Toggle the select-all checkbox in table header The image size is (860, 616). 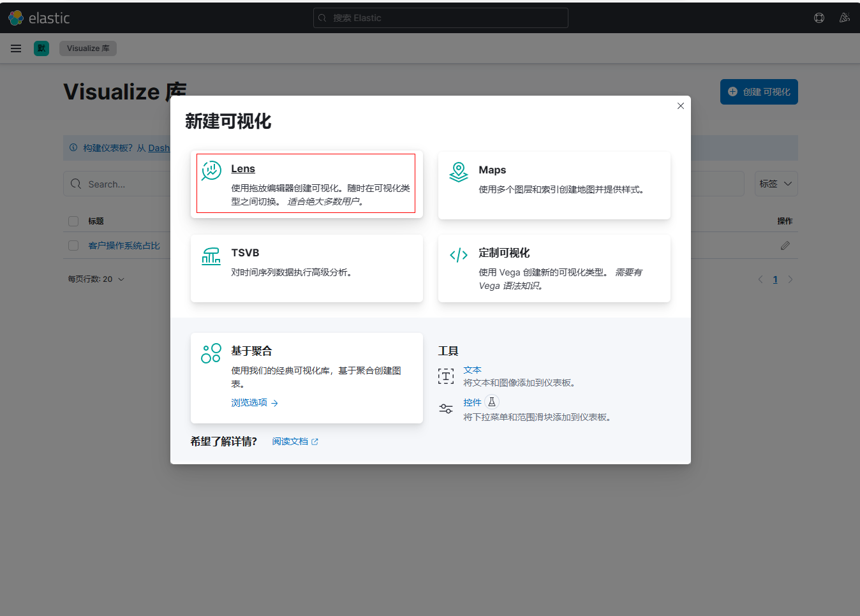tap(73, 221)
